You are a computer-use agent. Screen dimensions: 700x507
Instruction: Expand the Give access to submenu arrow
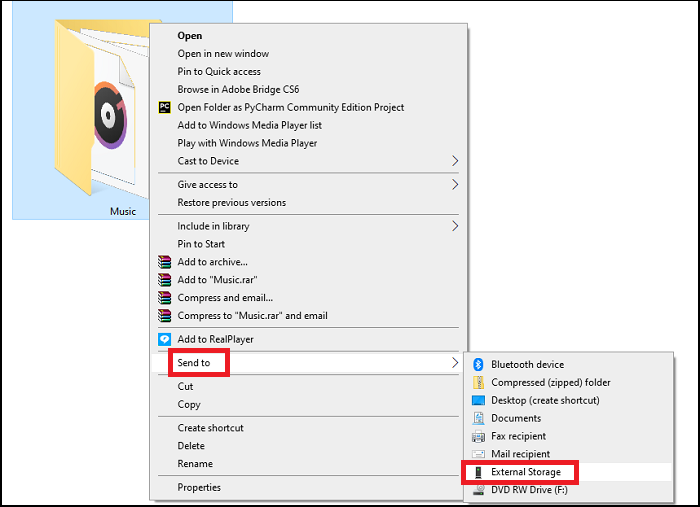pos(455,185)
